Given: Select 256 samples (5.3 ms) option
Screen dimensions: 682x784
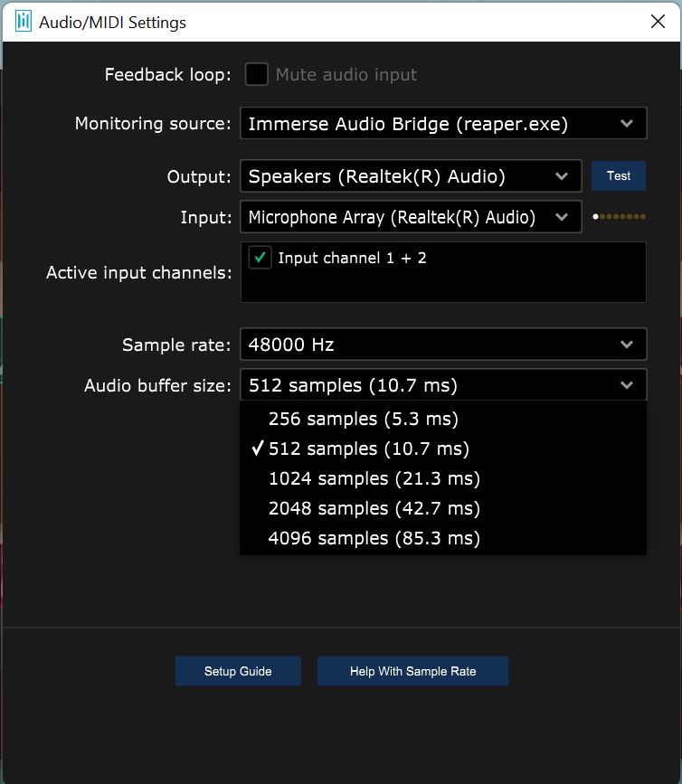Looking at the screenshot, I should [363, 420].
